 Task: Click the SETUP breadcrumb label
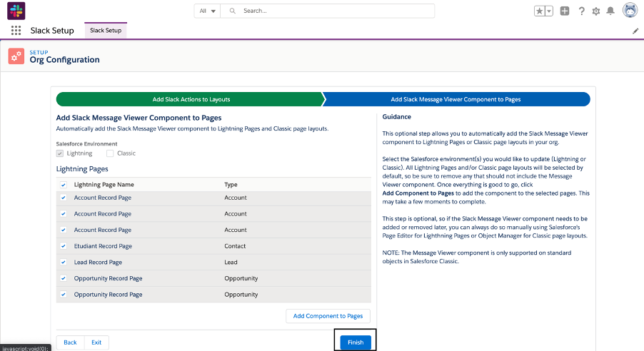click(39, 53)
